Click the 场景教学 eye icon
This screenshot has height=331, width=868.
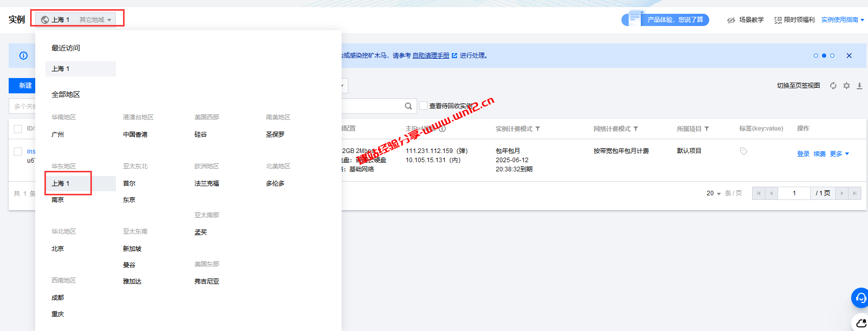[731, 20]
